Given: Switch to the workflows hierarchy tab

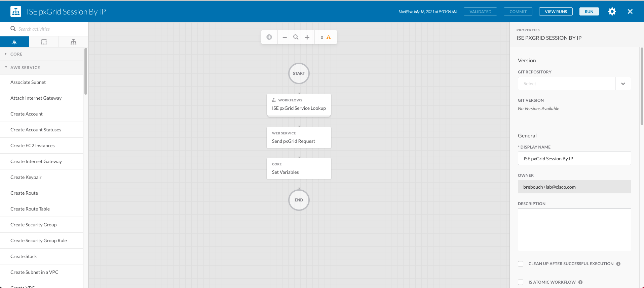Looking at the screenshot, I should coord(73,42).
